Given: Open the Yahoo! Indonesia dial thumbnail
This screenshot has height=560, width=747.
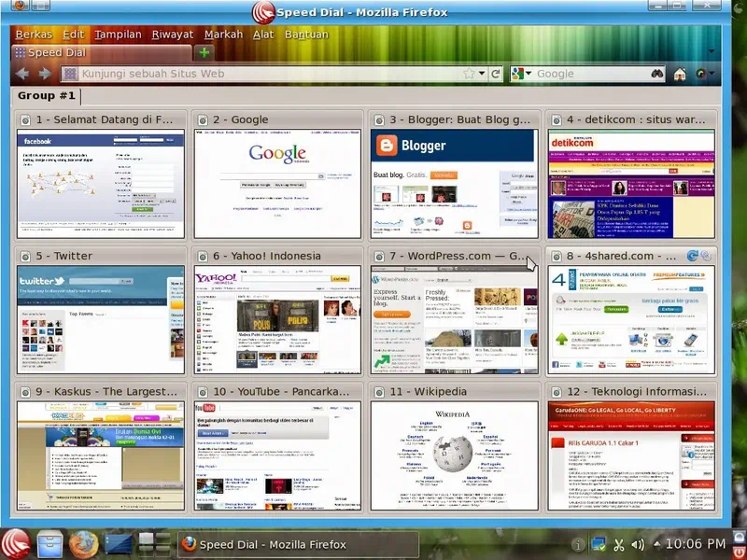Looking at the screenshot, I should click(x=277, y=319).
